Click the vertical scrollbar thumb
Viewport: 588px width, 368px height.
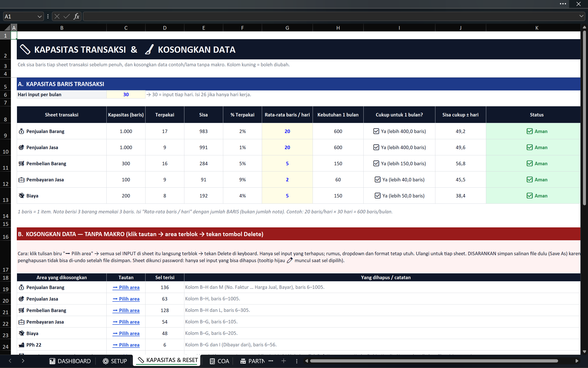tap(584, 118)
